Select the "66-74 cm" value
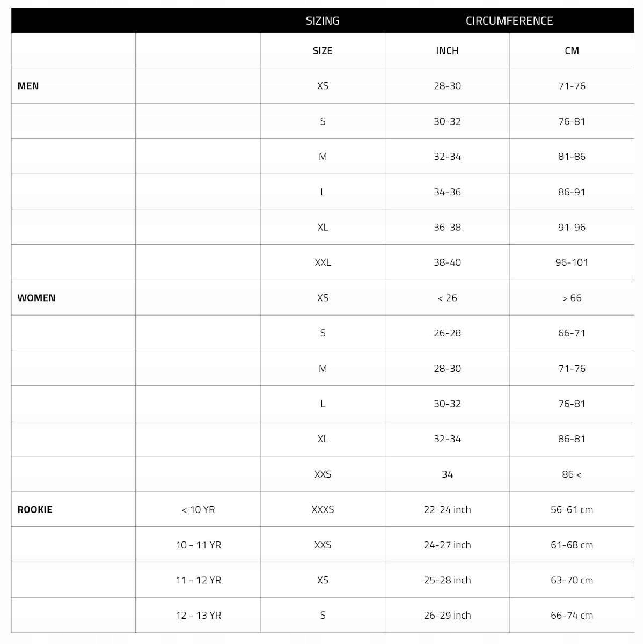This screenshot has width=644, height=644. [572, 616]
